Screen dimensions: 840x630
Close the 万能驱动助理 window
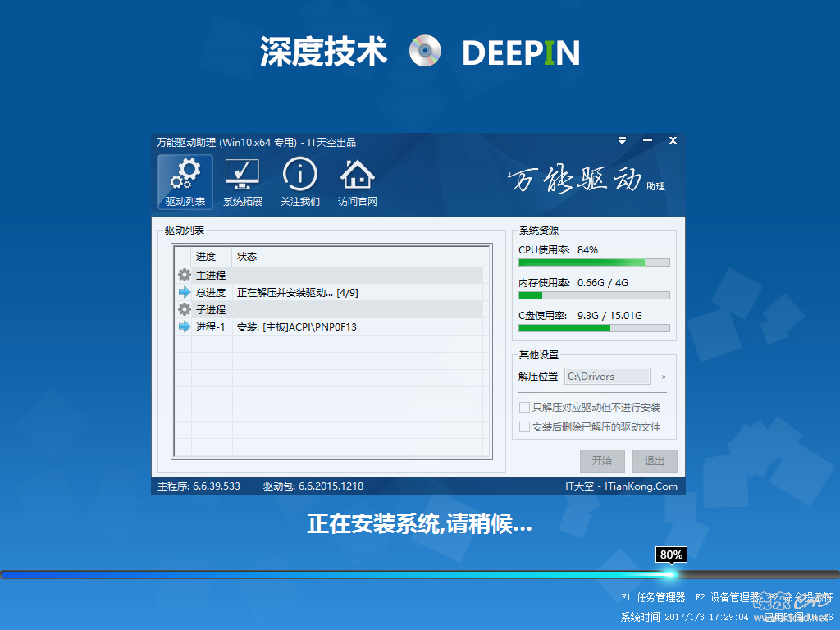pos(673,140)
